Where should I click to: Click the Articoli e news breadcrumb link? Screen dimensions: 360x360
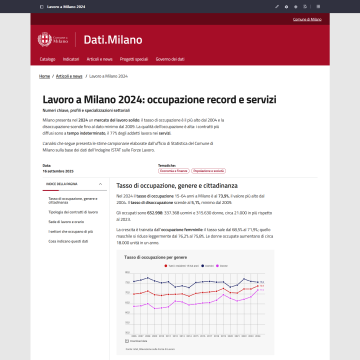pos(69,76)
